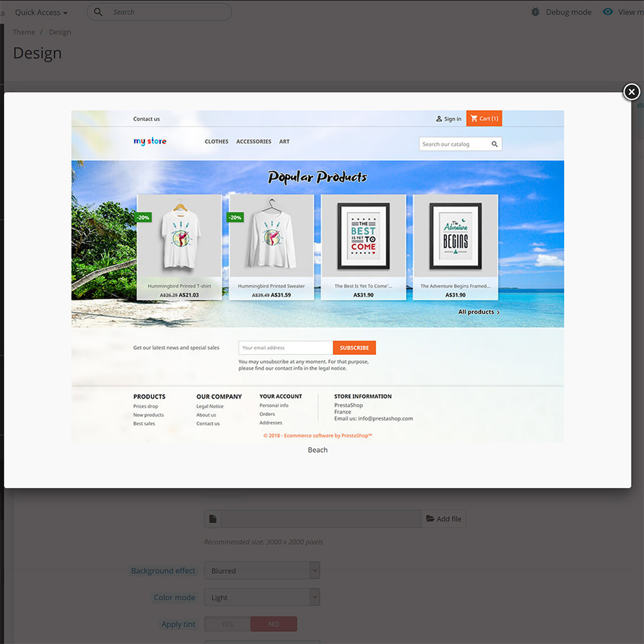Click the file document icon beside the upload field

tap(213, 518)
